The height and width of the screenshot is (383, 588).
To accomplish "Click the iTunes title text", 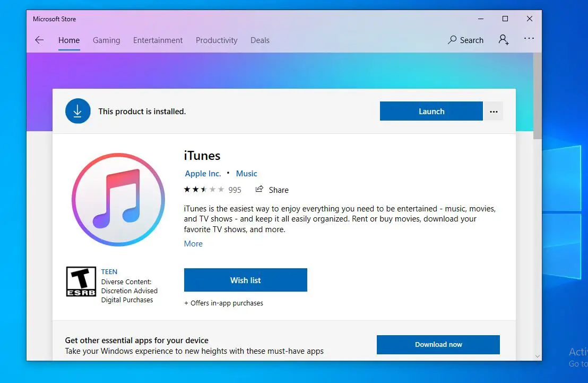I will (x=202, y=156).
